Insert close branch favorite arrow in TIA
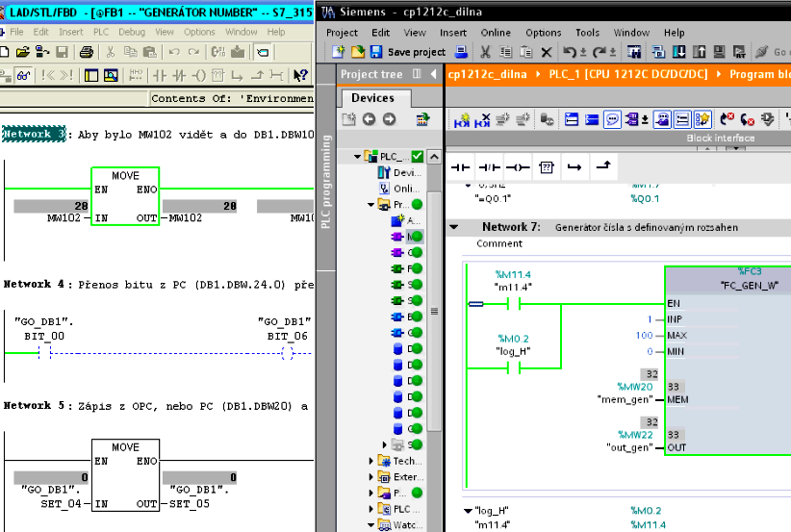Screen dimensions: 791x532 click(x=604, y=165)
